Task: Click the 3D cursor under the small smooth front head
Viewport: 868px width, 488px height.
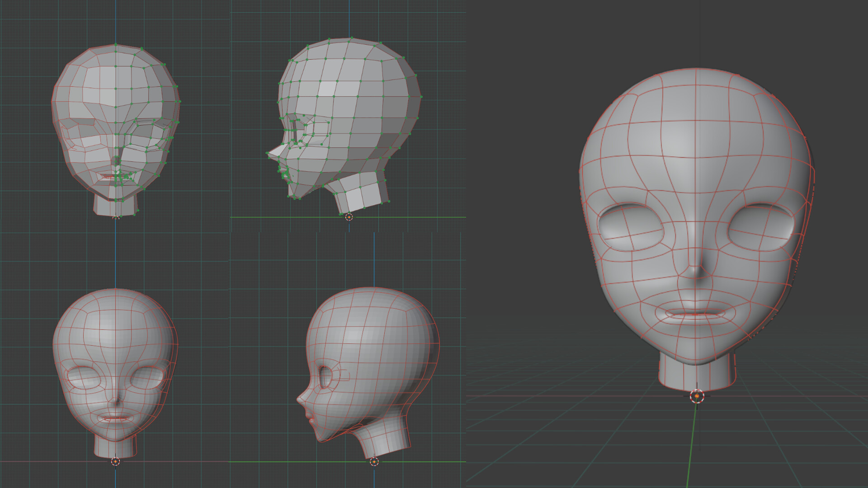Action: [x=115, y=461]
